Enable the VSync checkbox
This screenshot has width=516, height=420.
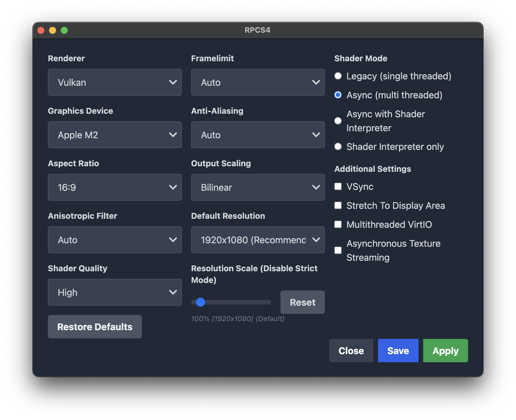338,186
